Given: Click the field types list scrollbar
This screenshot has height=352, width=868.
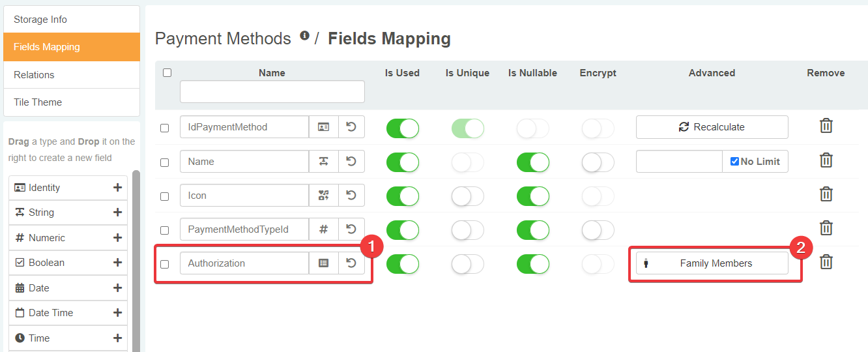Looking at the screenshot, I should (136, 261).
